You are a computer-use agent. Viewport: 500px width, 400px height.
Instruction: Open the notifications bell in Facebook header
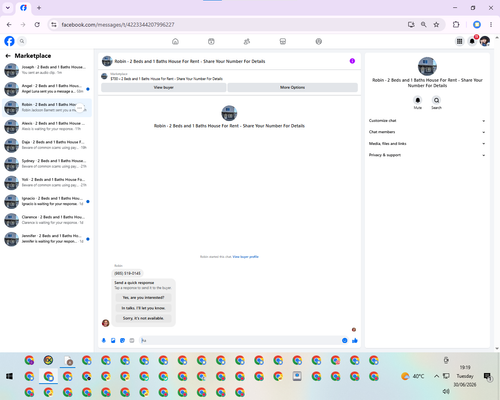tap(472, 41)
